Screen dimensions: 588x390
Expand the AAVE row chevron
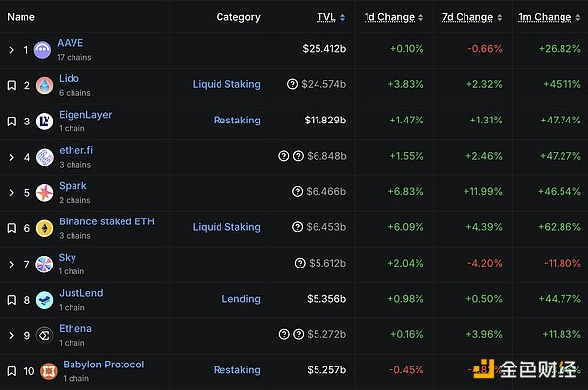[x=11, y=50]
